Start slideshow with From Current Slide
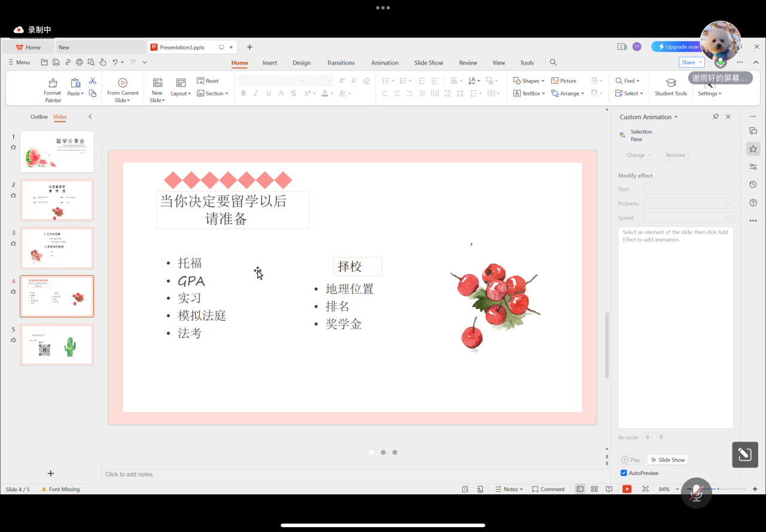This screenshot has height=532, width=766. pyautogui.click(x=123, y=83)
